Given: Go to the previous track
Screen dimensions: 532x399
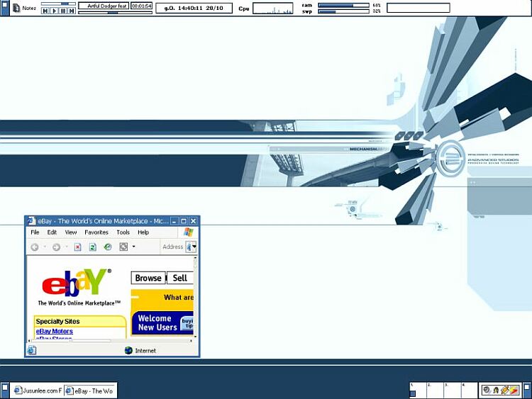Looking at the screenshot, I should (46, 11).
